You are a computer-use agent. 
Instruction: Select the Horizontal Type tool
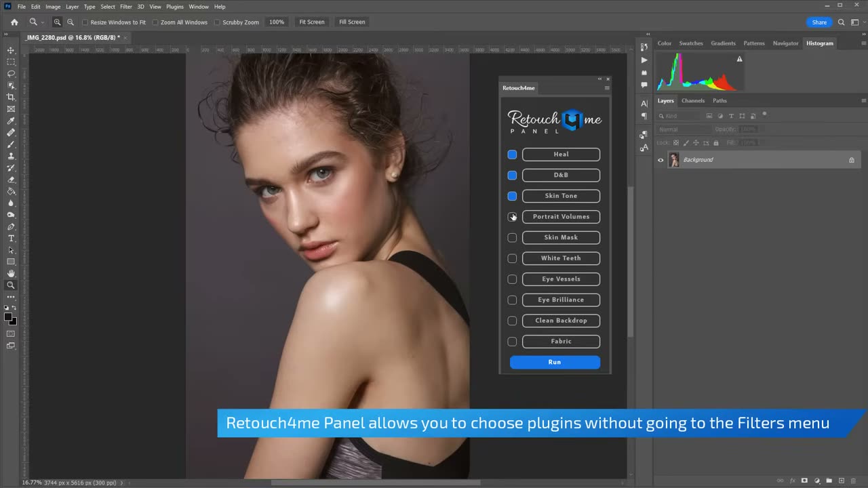pos(11,239)
